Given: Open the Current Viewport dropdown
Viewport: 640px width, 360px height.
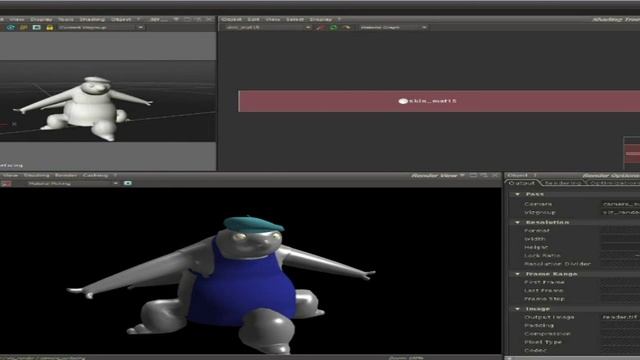Looking at the screenshot, I should tap(101, 27).
